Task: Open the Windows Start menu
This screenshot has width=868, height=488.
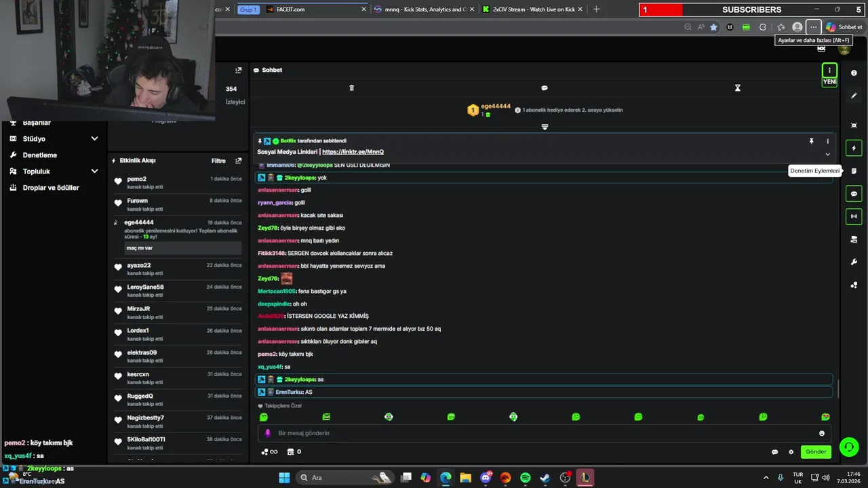Action: point(284,478)
